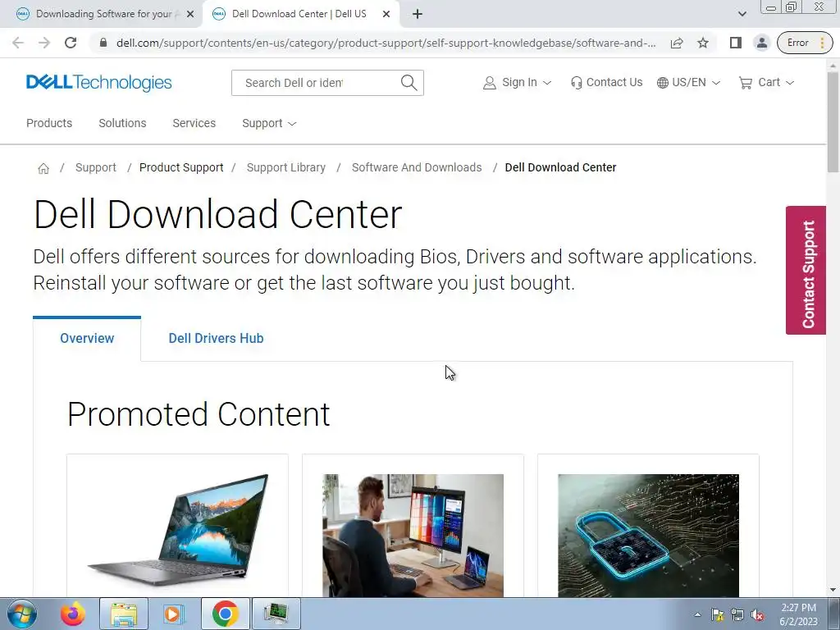Click Chrome icon in the taskbar
This screenshot has width=840, height=630.
(225, 614)
